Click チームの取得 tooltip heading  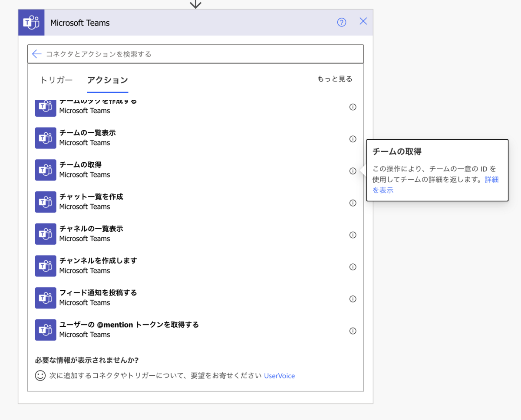pyautogui.click(x=397, y=152)
